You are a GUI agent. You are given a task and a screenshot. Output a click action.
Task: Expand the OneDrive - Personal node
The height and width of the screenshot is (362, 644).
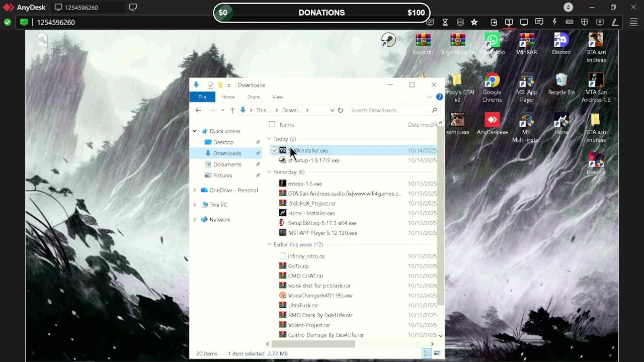[x=195, y=190]
